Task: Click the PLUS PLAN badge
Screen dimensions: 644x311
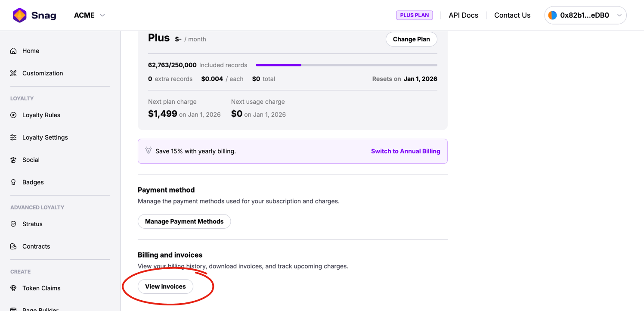Action: [x=414, y=16]
